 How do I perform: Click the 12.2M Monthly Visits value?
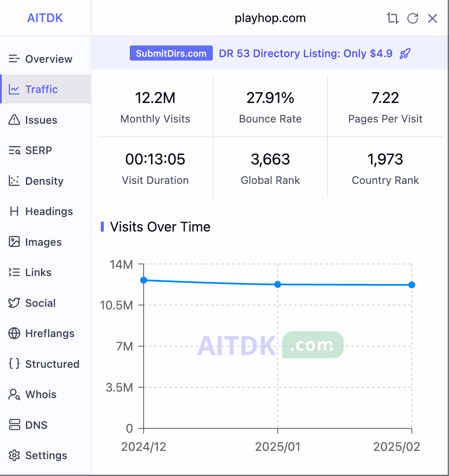[x=155, y=98]
